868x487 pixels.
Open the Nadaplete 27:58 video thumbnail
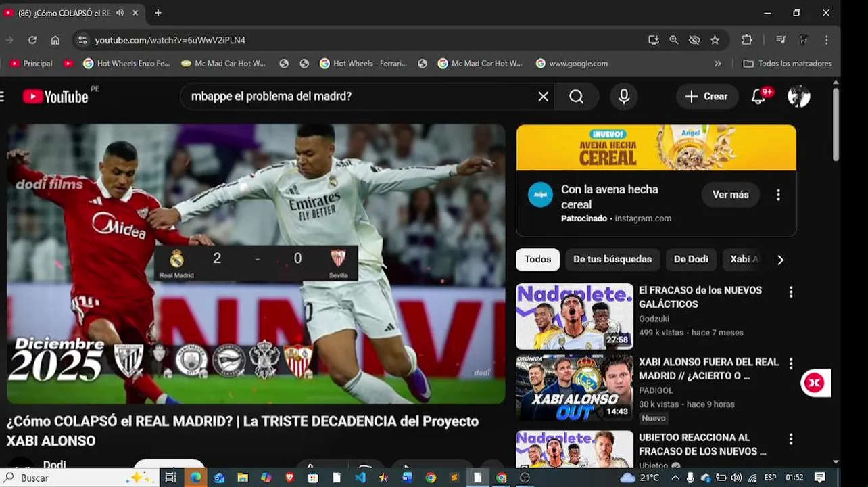[x=575, y=316]
